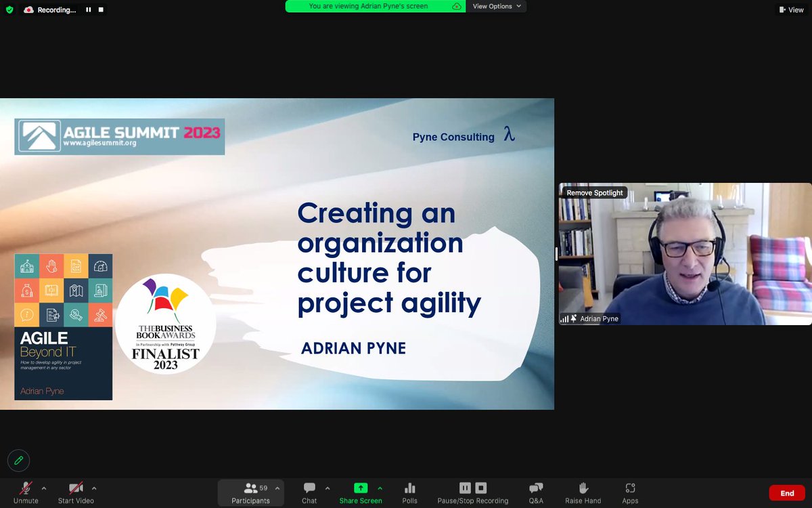The height and width of the screenshot is (508, 812).
Task: Click the slide title Creating an organization culture
Action: pos(389,259)
